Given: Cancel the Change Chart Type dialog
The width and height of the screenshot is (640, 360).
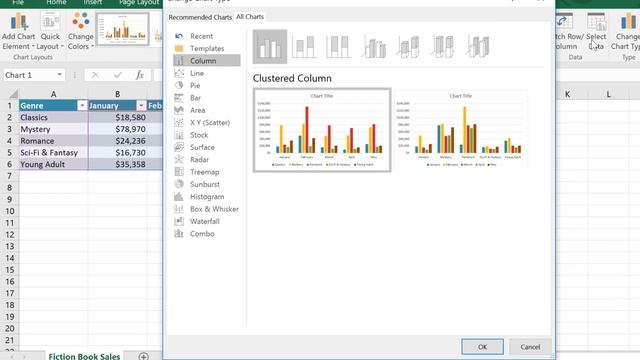Looking at the screenshot, I should pos(530,347).
